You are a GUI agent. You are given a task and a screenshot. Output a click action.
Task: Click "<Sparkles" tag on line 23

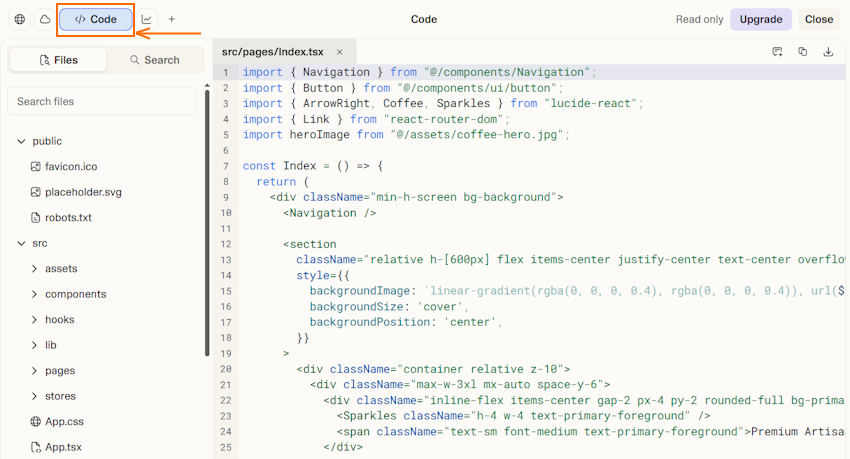click(x=366, y=416)
